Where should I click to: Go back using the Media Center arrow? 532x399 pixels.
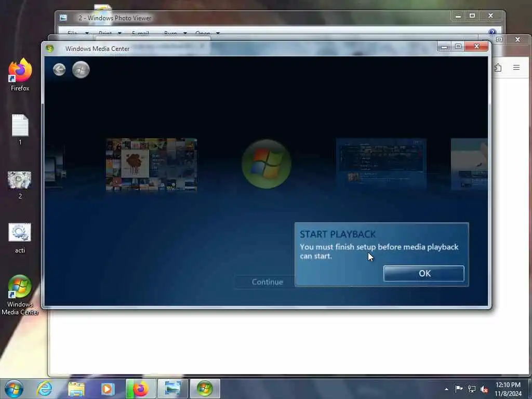tap(59, 70)
